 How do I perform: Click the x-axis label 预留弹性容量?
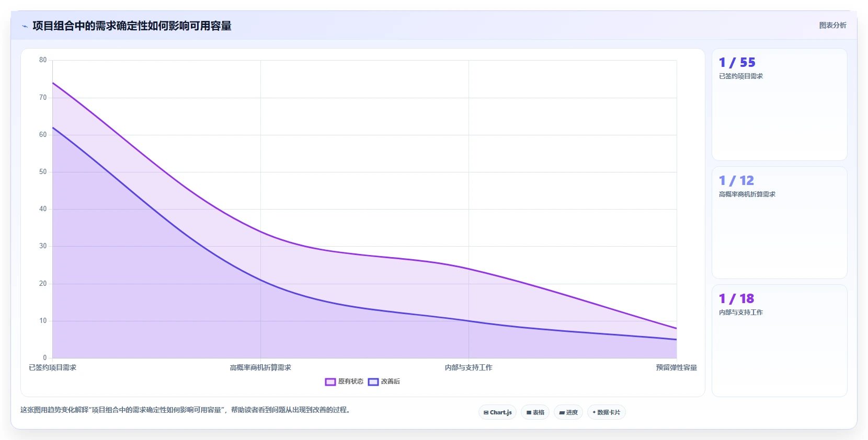677,367
